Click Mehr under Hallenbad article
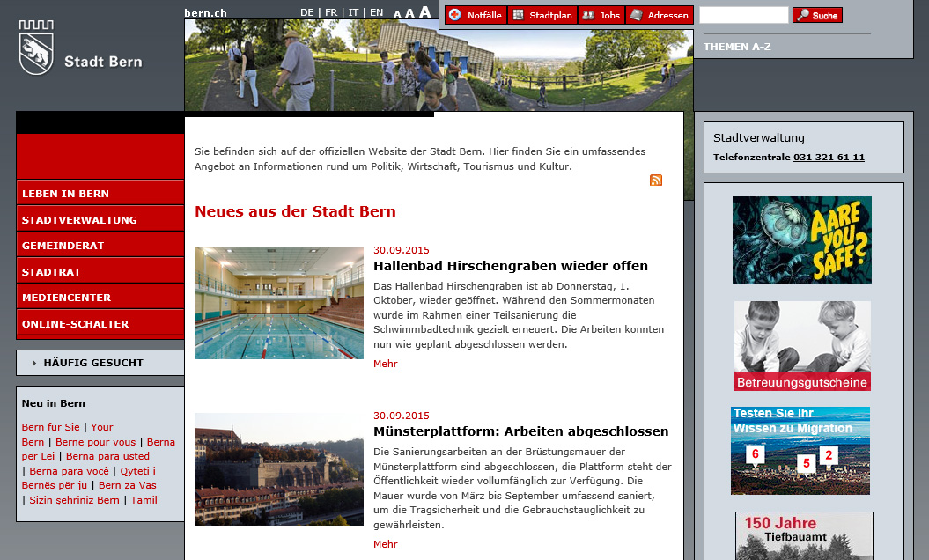Viewport: 929px width, 560px height. point(385,364)
